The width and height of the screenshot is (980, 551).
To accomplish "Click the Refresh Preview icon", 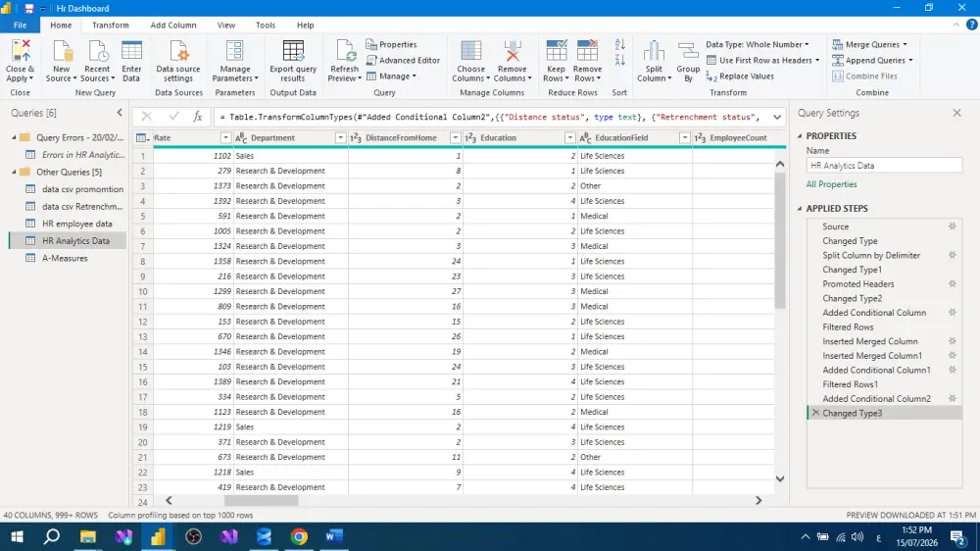I will (344, 51).
